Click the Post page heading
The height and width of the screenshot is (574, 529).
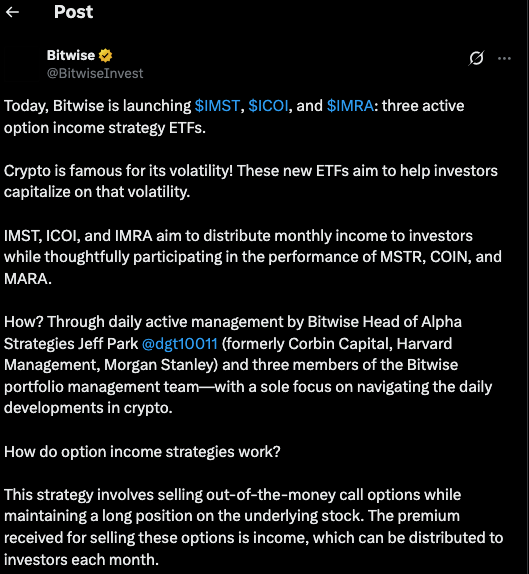coord(73,12)
